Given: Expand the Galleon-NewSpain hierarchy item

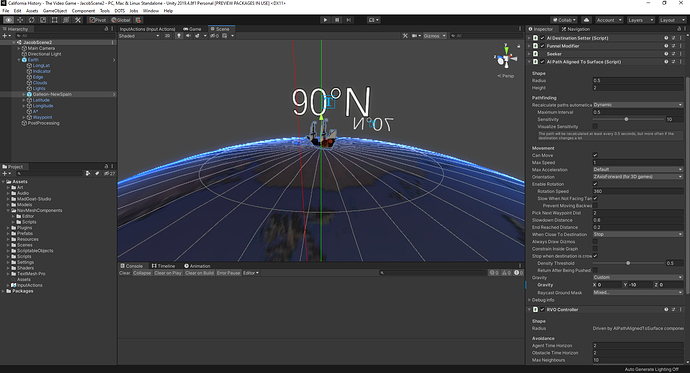Looking at the screenshot, I should click(24, 94).
